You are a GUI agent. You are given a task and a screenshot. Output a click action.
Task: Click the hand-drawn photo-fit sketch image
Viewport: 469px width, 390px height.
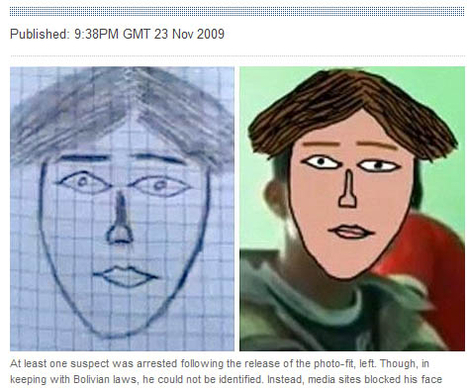click(122, 209)
